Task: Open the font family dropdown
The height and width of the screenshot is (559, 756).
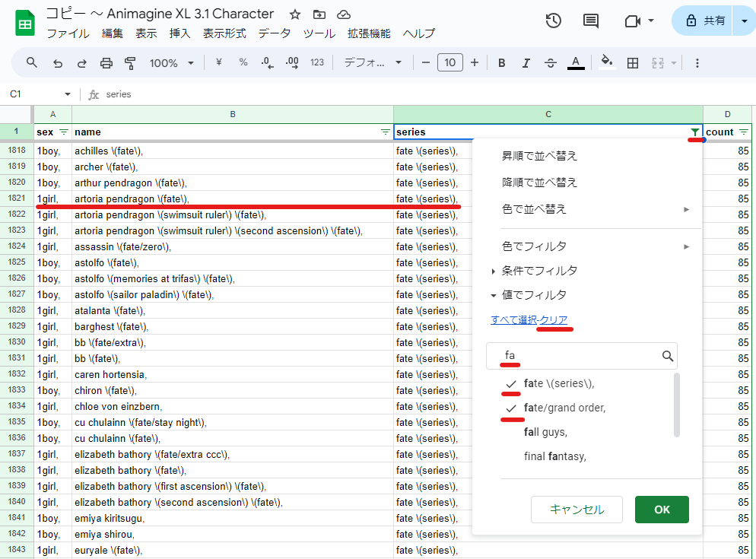Action: pos(373,62)
